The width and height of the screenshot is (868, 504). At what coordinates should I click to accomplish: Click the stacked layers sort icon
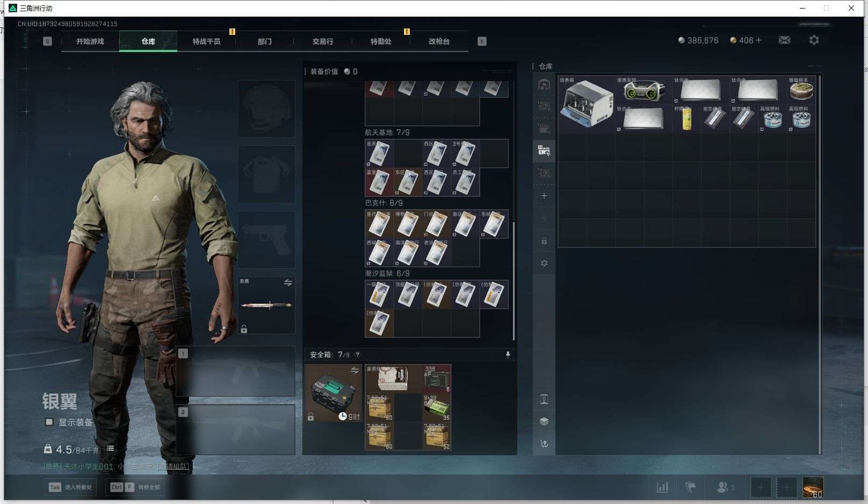click(x=544, y=421)
